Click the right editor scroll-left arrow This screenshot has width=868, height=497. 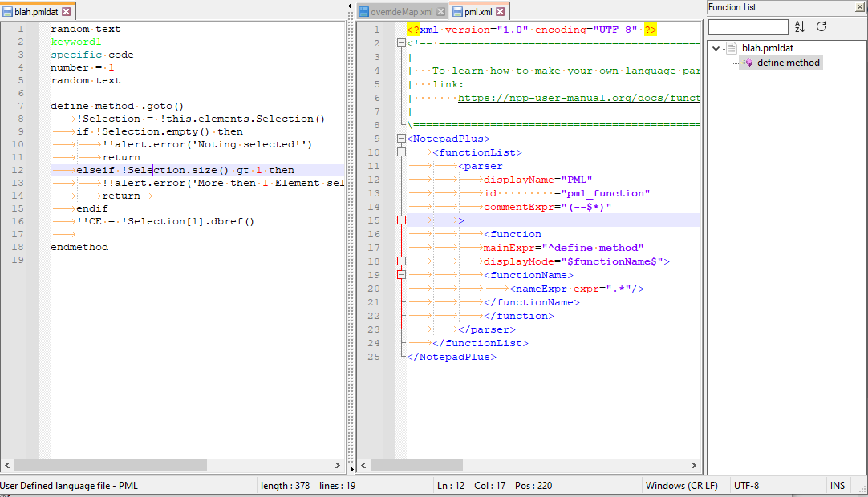[x=363, y=466]
